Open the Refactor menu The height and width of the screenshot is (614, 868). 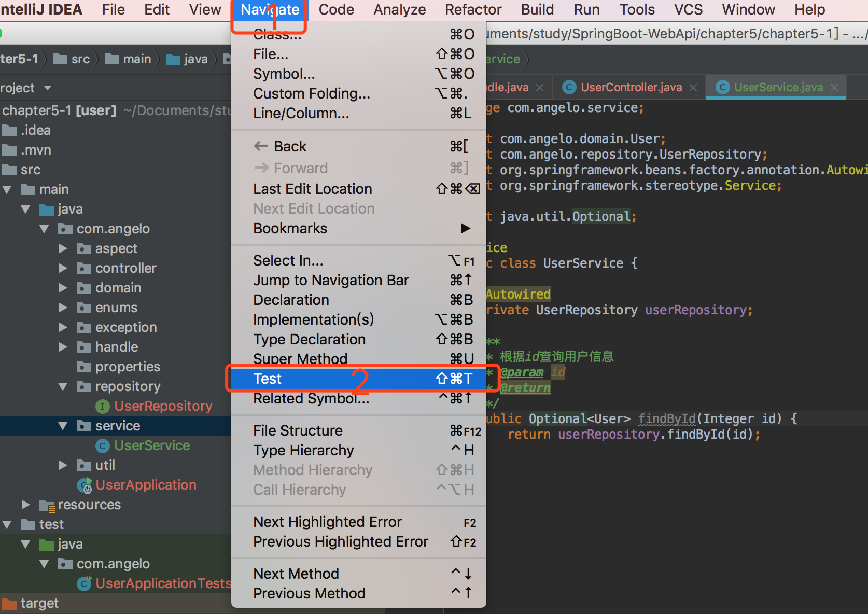[x=473, y=10]
